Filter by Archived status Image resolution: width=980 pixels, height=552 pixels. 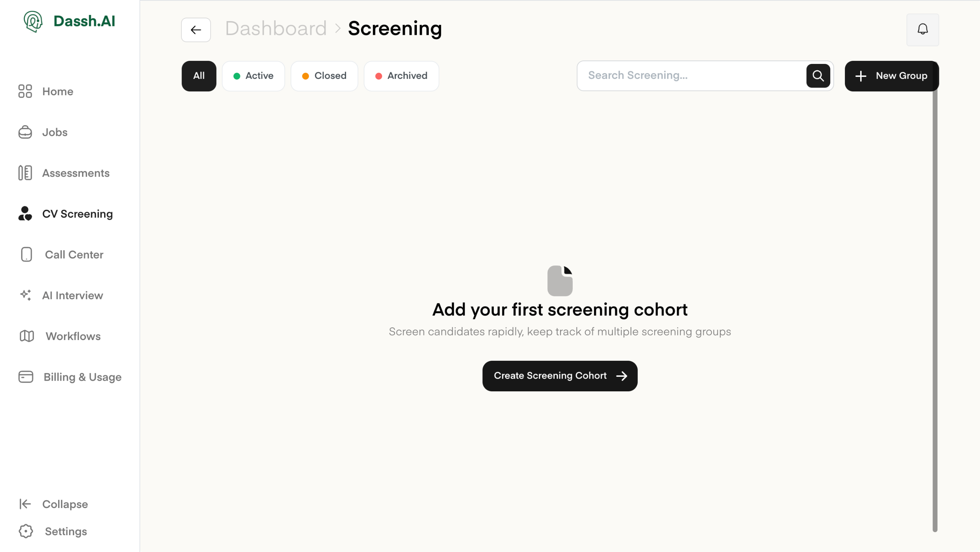(401, 76)
